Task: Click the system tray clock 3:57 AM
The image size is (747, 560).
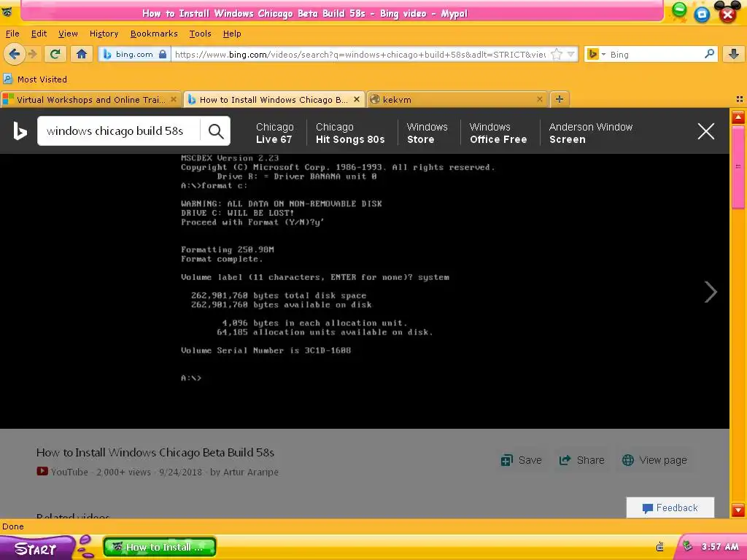Action: click(x=719, y=547)
